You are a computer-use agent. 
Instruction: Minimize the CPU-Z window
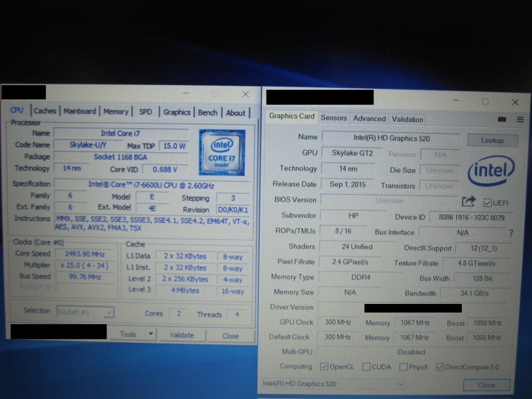pyautogui.click(x=186, y=93)
